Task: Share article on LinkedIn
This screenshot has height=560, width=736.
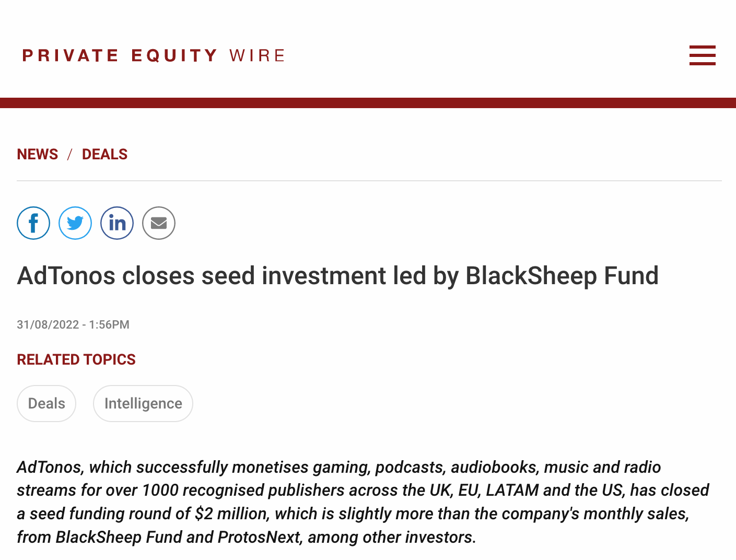Action: 117,223
